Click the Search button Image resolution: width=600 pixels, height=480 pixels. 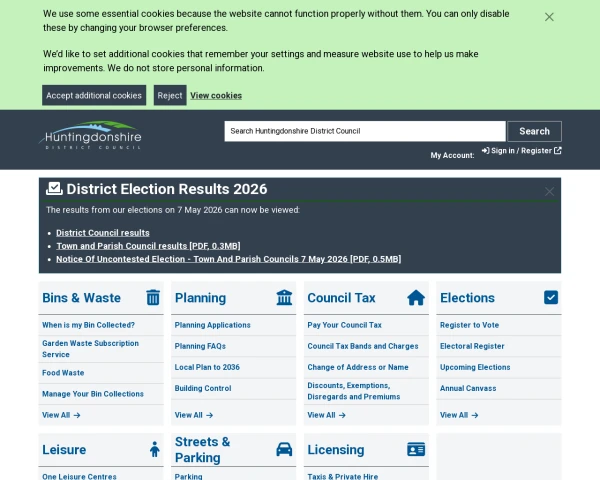point(535,131)
